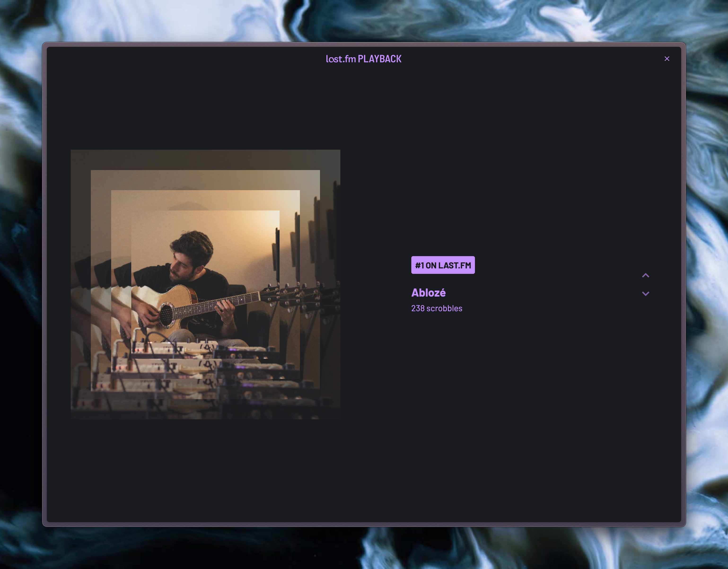Close the Last.fm Playback overlay
Screen dimensions: 728x569
click(x=667, y=59)
